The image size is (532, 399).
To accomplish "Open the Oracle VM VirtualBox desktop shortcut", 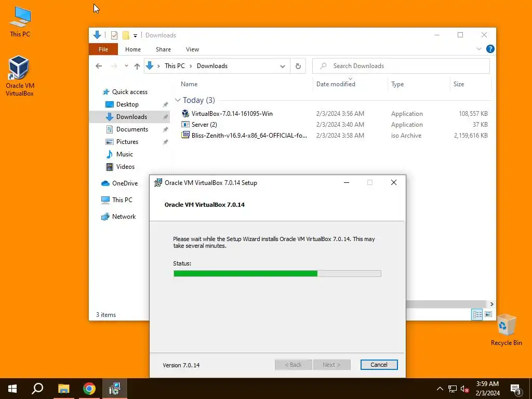I will pyautogui.click(x=19, y=76).
